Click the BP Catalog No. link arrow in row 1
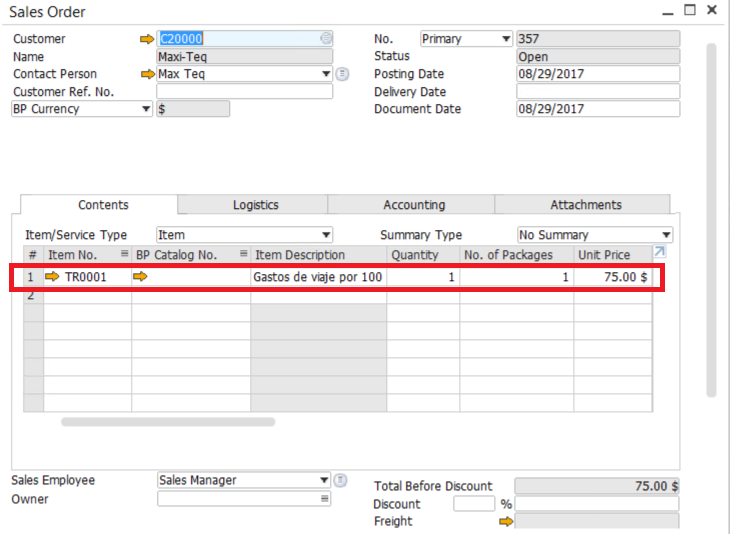The height and width of the screenshot is (534, 730). click(140, 277)
